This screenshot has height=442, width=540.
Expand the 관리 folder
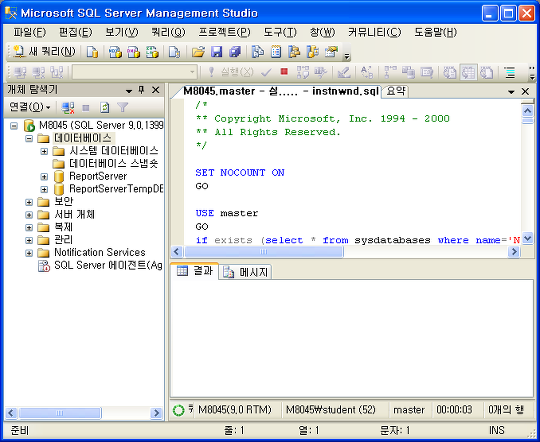pos(29,240)
